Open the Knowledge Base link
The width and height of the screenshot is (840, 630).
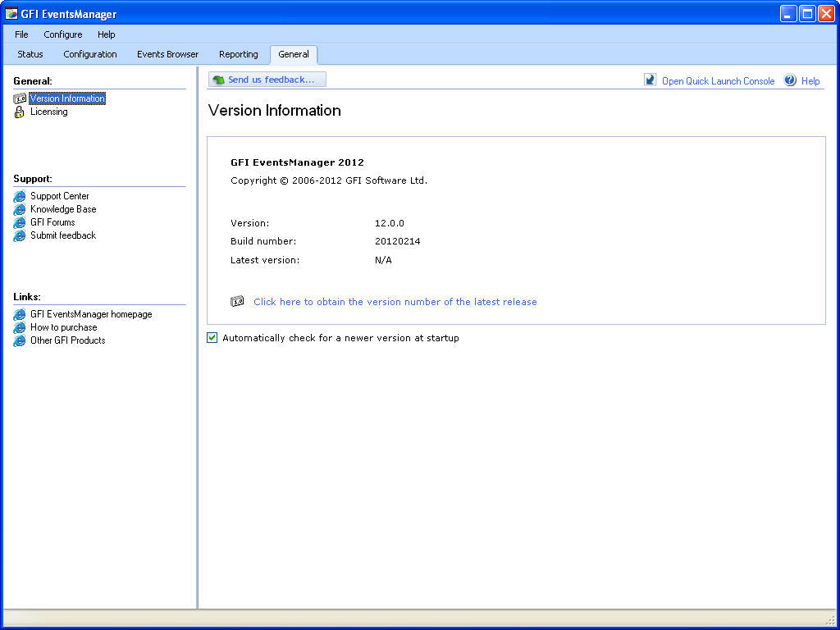point(63,209)
